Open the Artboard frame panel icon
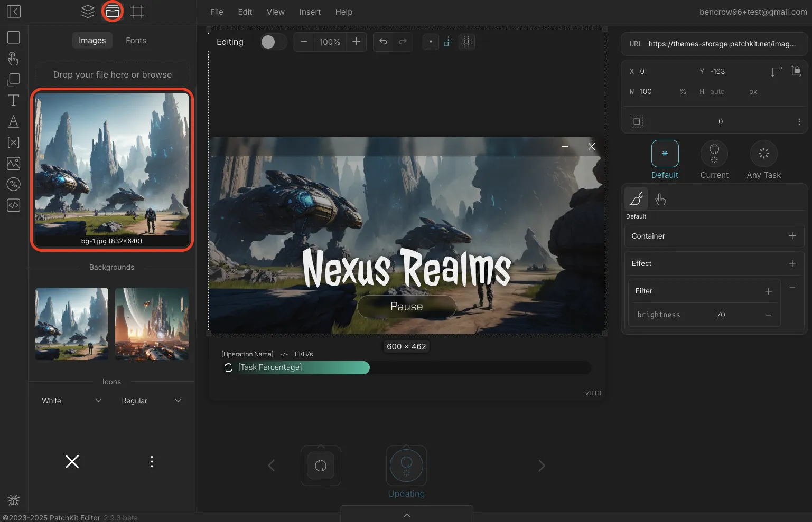The width and height of the screenshot is (812, 522). point(137,12)
